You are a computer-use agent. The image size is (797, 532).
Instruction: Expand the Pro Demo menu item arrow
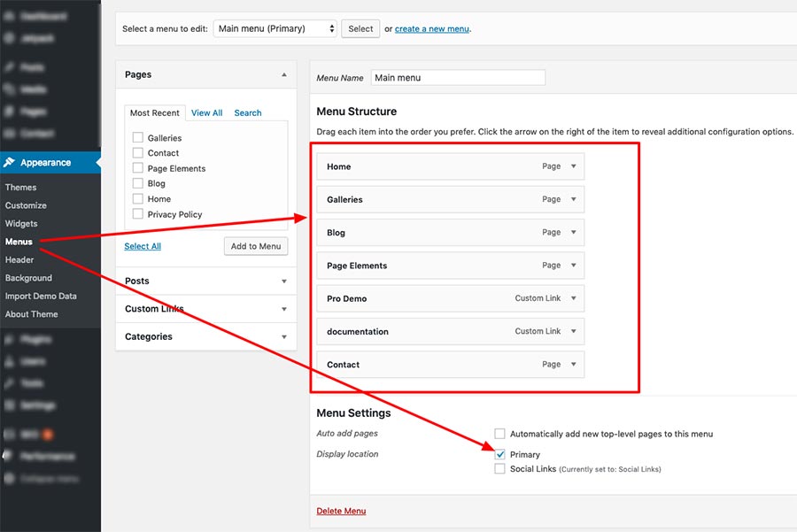[x=574, y=298]
